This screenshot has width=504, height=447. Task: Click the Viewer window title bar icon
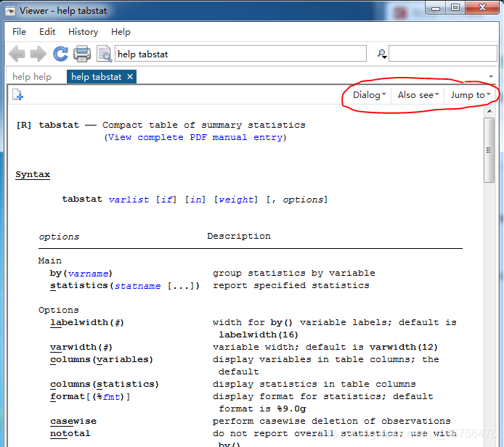10,11
